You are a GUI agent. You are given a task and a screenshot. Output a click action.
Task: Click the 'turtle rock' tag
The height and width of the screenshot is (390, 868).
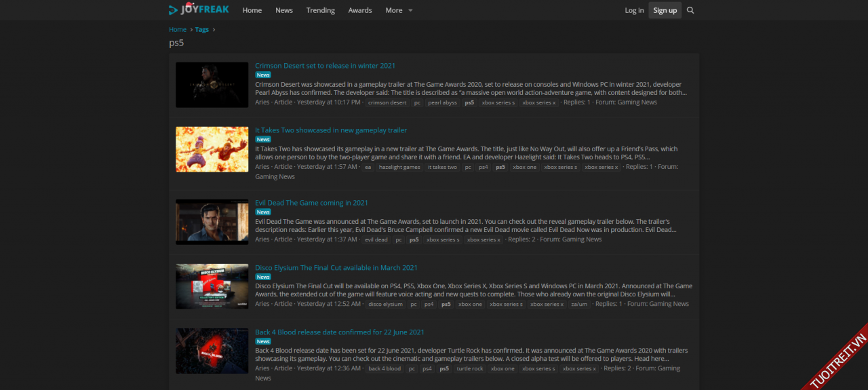469,369
